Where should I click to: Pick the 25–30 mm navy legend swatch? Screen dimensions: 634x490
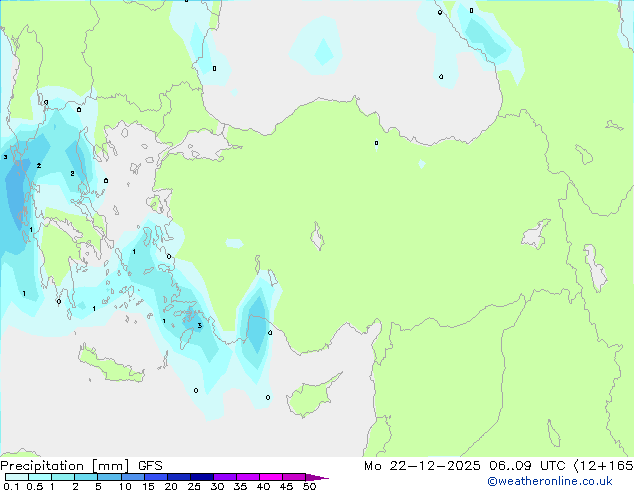pyautogui.click(x=202, y=477)
